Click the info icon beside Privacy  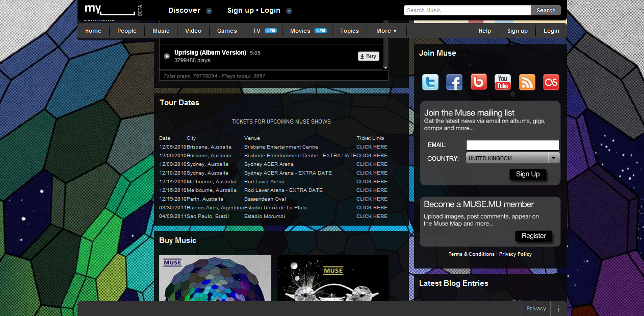558,309
